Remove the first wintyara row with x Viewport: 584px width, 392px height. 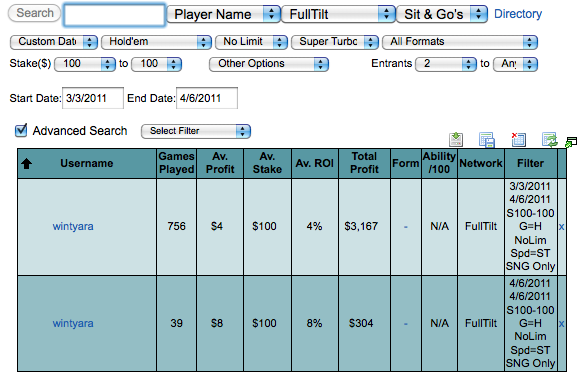pos(561,227)
